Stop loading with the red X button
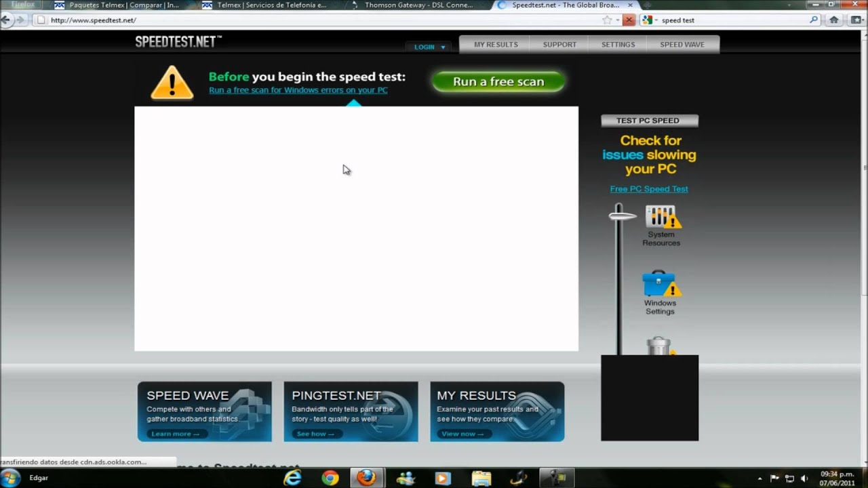 pos(629,20)
